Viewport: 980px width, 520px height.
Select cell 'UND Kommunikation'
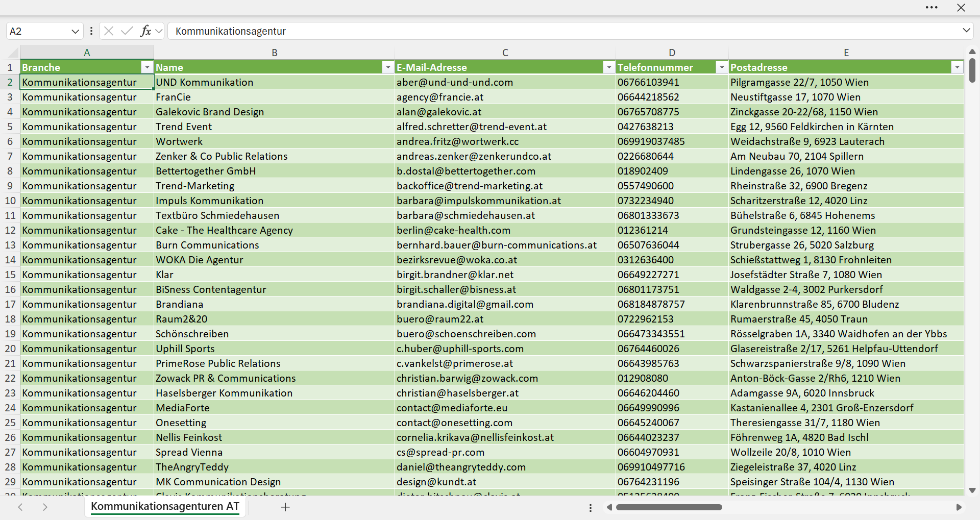[275, 82]
